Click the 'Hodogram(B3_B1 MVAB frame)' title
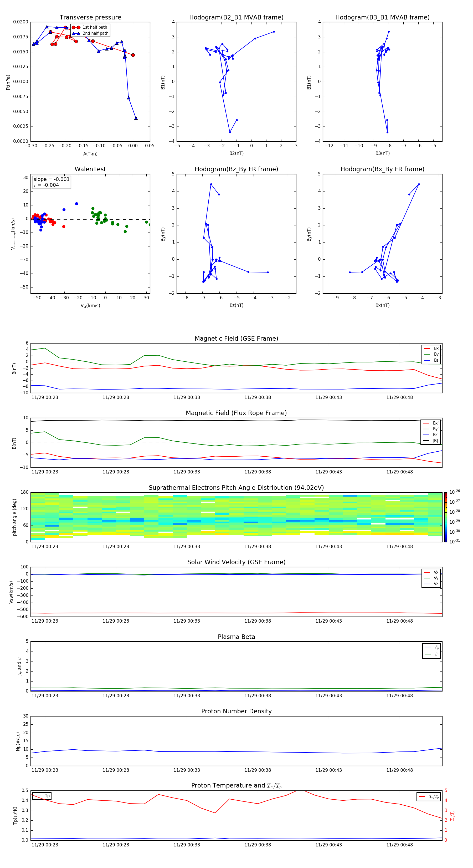 [382, 18]
